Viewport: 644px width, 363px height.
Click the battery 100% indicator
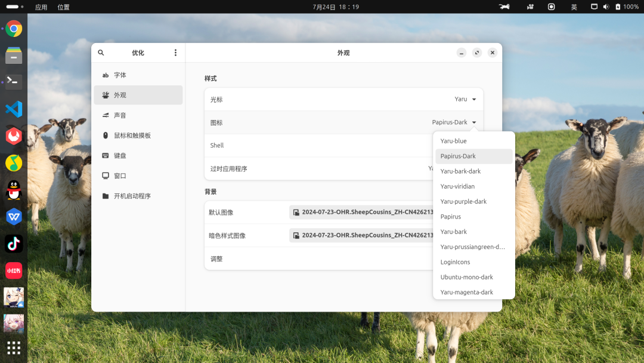[627, 7]
